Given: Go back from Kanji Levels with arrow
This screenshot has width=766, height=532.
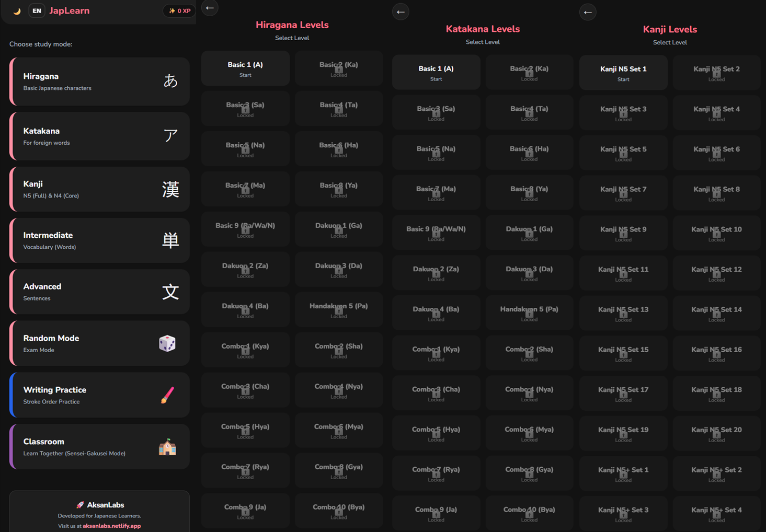Looking at the screenshot, I should tap(588, 12).
